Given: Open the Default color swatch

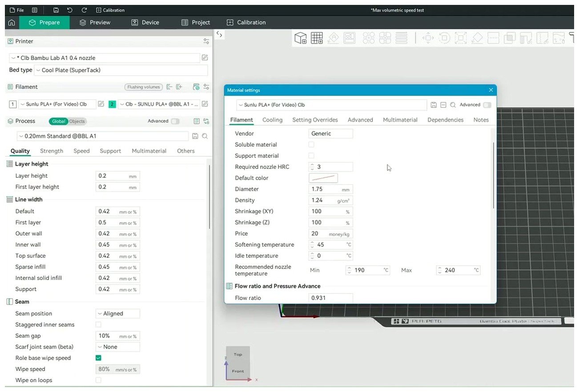Looking at the screenshot, I should [323, 178].
